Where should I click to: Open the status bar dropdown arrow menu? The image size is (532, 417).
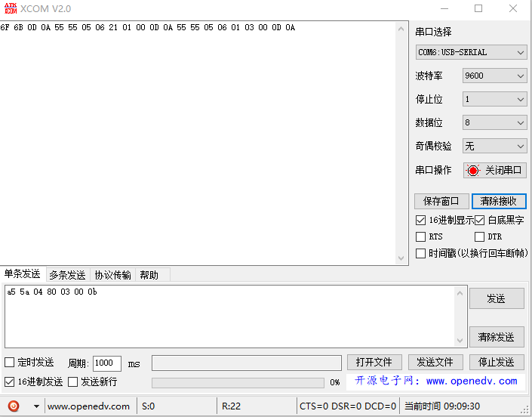[36, 406]
